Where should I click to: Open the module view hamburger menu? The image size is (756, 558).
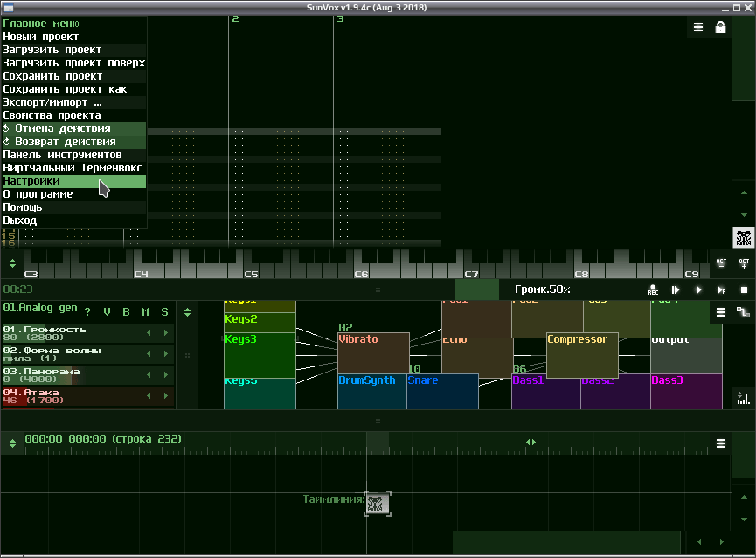click(721, 312)
